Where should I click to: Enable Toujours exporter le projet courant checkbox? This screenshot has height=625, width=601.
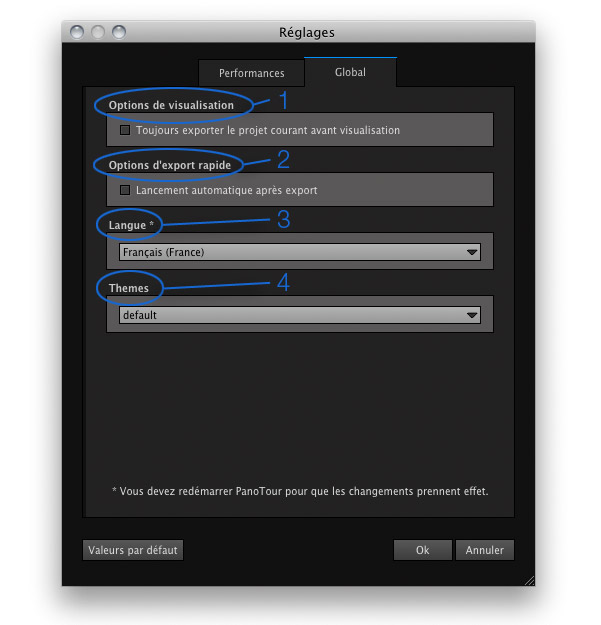click(x=125, y=130)
